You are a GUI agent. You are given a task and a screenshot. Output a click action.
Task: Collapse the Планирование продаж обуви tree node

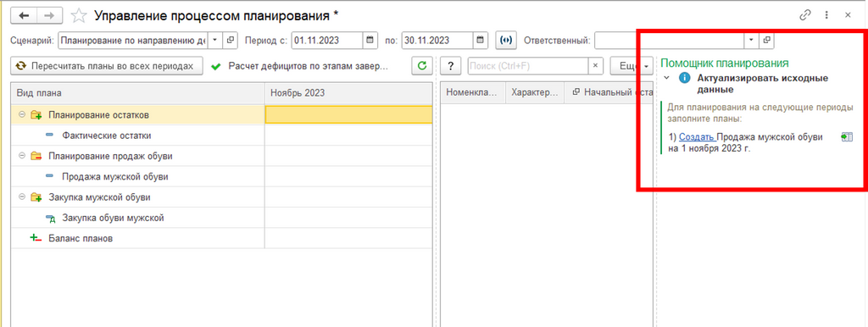(22, 156)
